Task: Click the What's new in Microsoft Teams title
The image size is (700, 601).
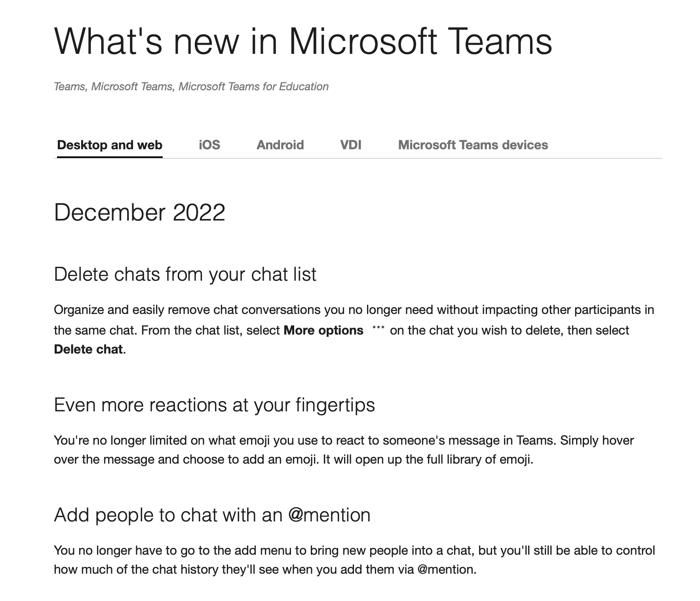Action: (303, 41)
